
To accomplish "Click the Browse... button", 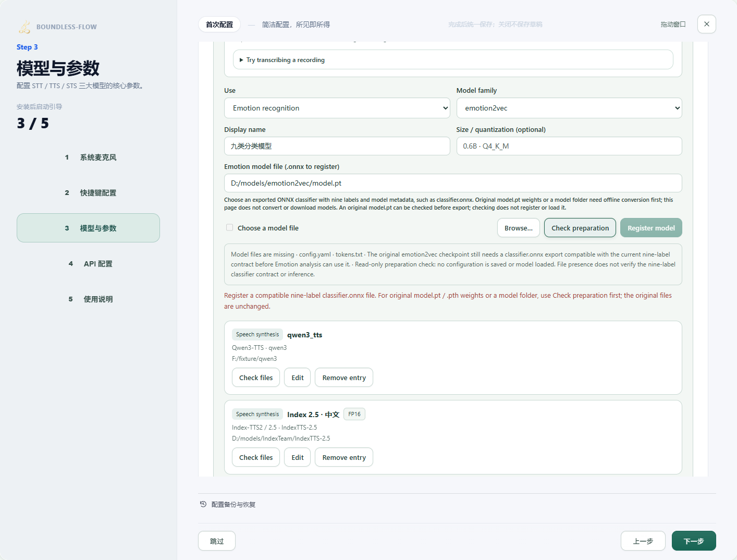I will 519,228.
